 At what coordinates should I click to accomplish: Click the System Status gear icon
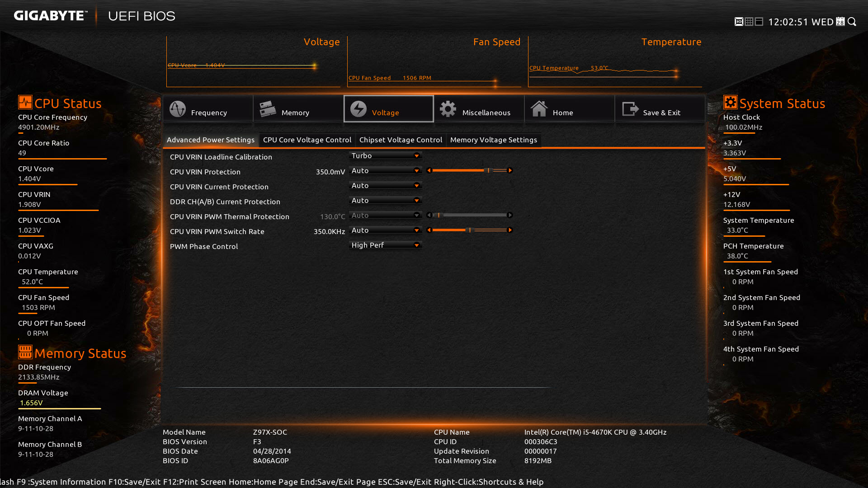(730, 102)
